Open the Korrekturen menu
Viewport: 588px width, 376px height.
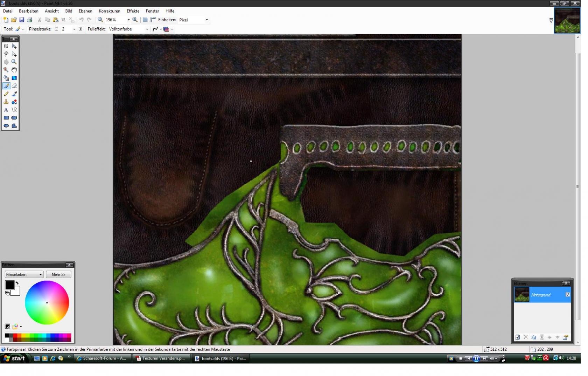109,11
